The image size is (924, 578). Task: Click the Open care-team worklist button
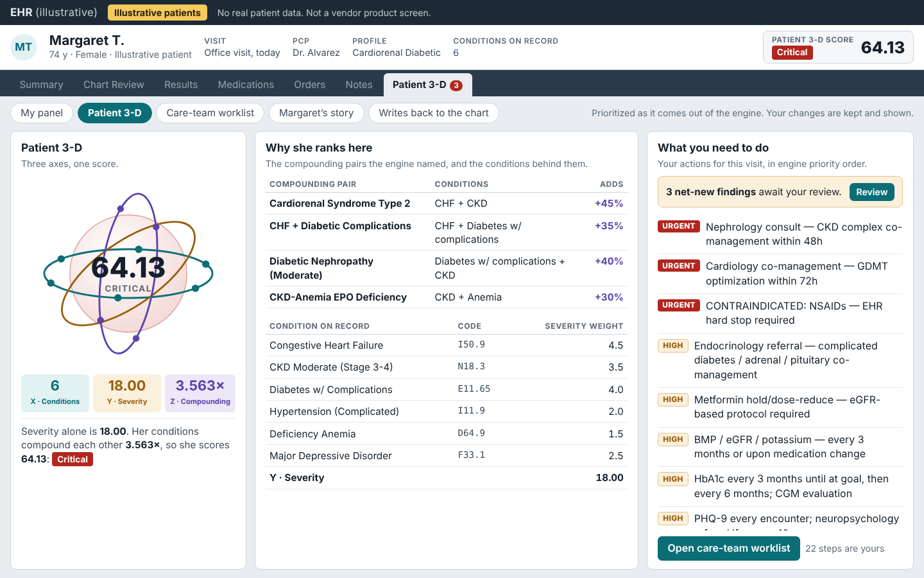coord(729,548)
